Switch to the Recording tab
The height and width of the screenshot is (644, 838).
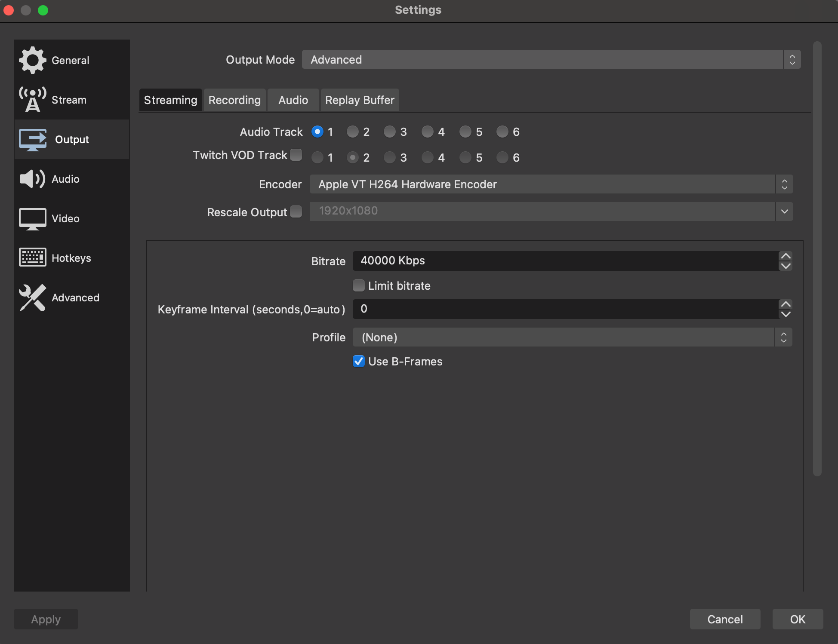pos(234,100)
